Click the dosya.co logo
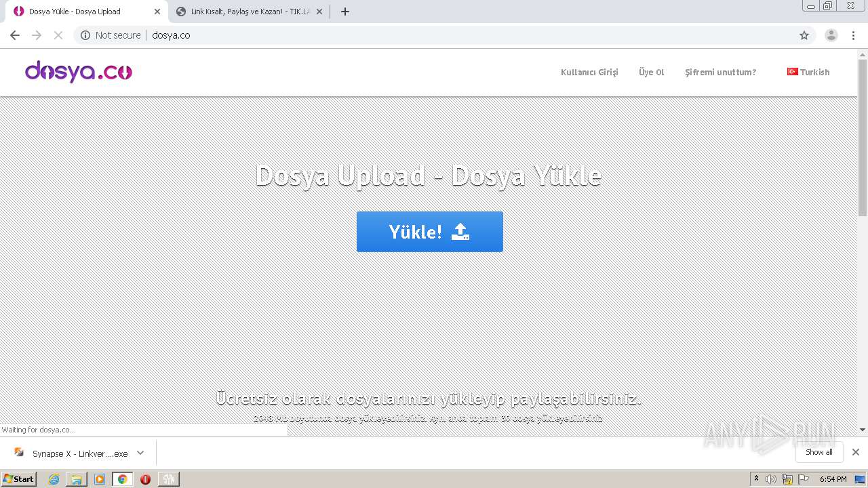Viewport: 868px width, 488px height. 79,72
